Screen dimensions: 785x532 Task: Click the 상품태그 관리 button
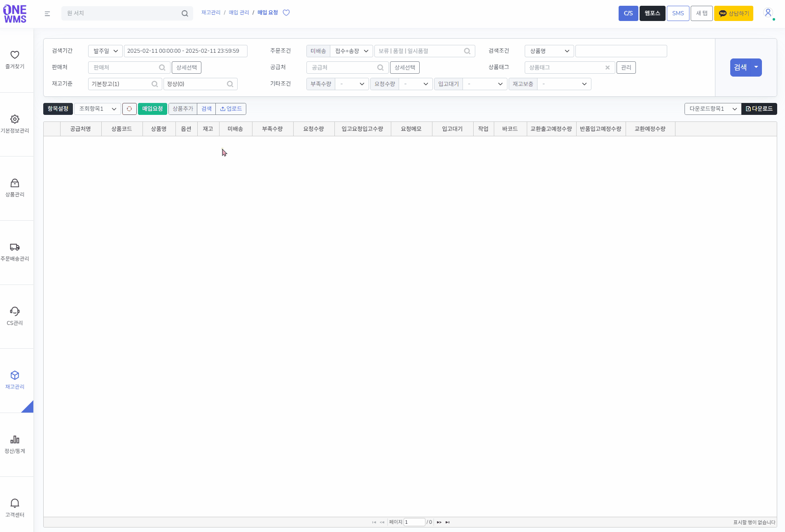click(x=626, y=68)
